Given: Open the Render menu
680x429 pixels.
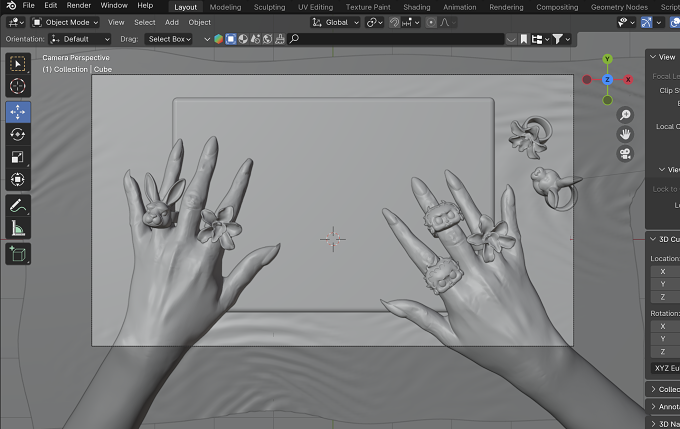Looking at the screenshot, I should pyautogui.click(x=78, y=5).
